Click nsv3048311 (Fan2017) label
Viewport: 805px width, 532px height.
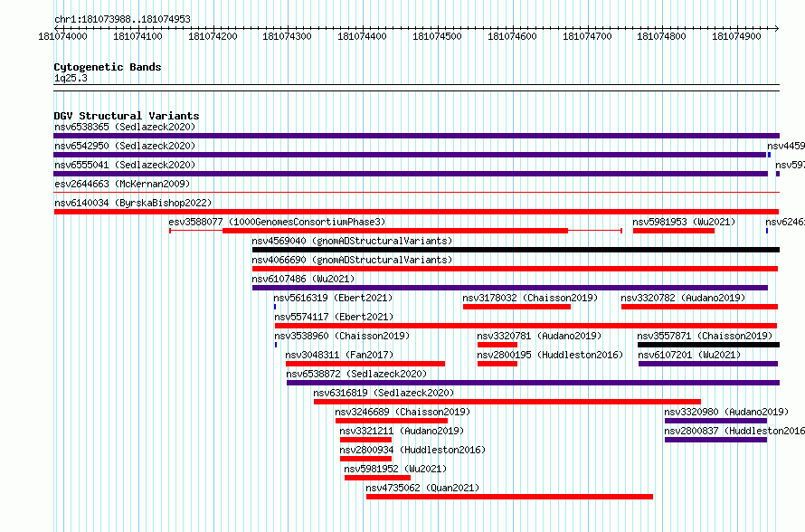pyautogui.click(x=339, y=355)
